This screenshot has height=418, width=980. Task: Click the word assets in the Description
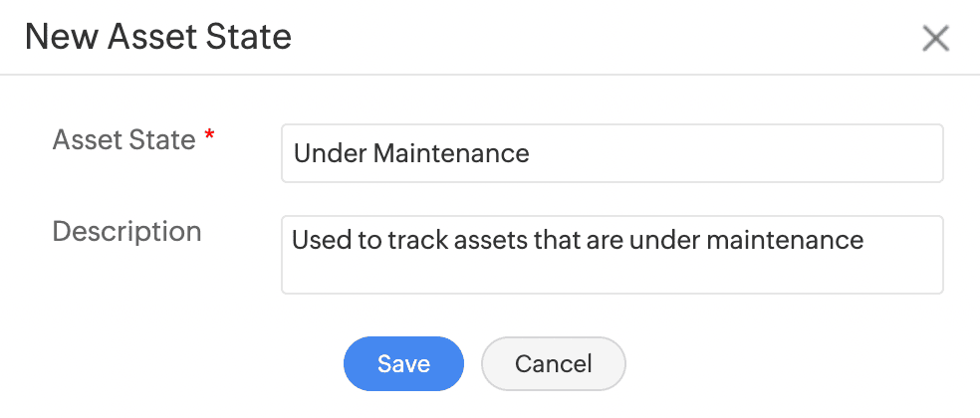pyautogui.click(x=491, y=240)
